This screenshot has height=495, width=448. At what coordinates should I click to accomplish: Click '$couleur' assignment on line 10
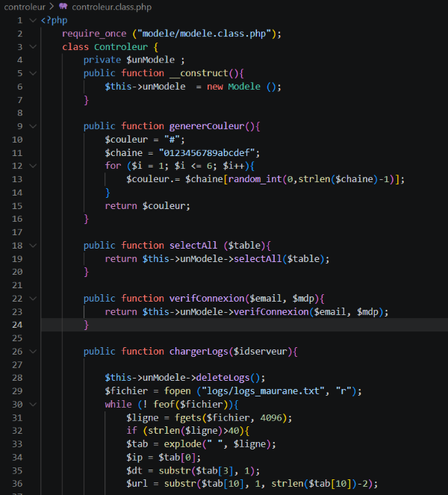126,140
